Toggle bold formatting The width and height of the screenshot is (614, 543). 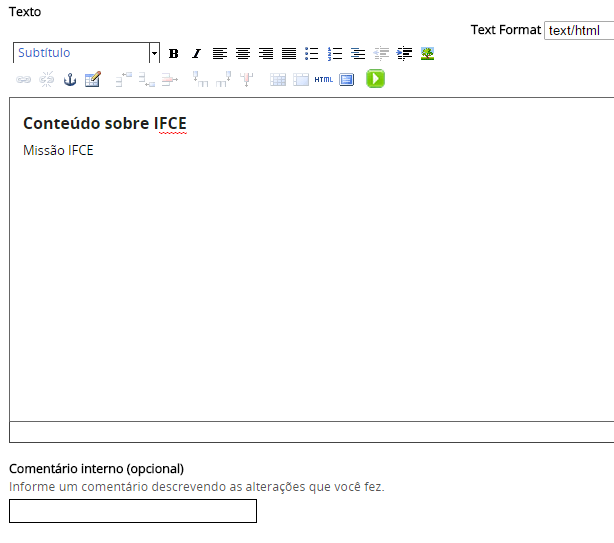[173, 53]
